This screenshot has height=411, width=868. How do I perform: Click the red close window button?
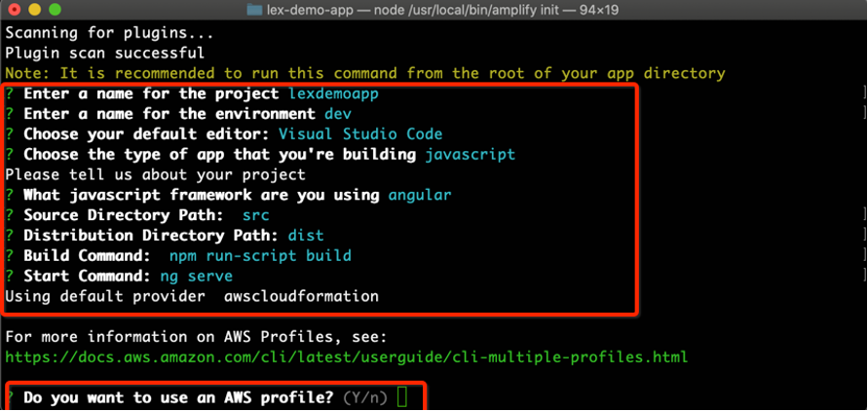point(15,10)
